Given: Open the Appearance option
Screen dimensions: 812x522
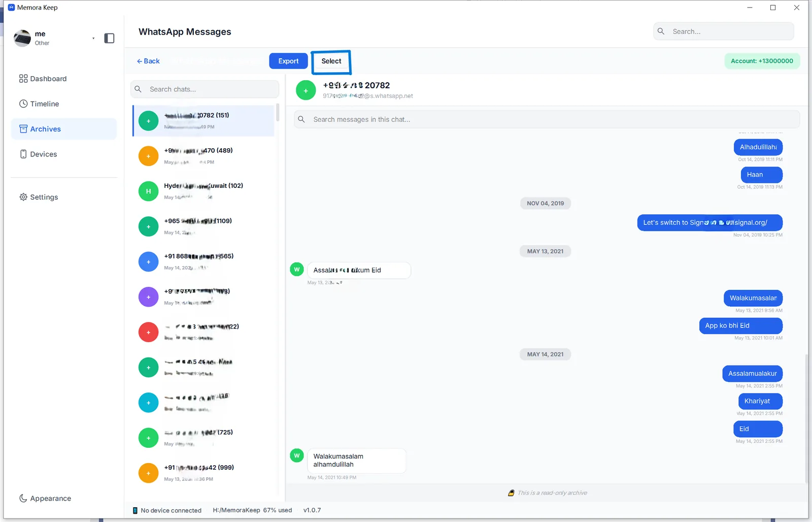Looking at the screenshot, I should pyautogui.click(x=64, y=498).
